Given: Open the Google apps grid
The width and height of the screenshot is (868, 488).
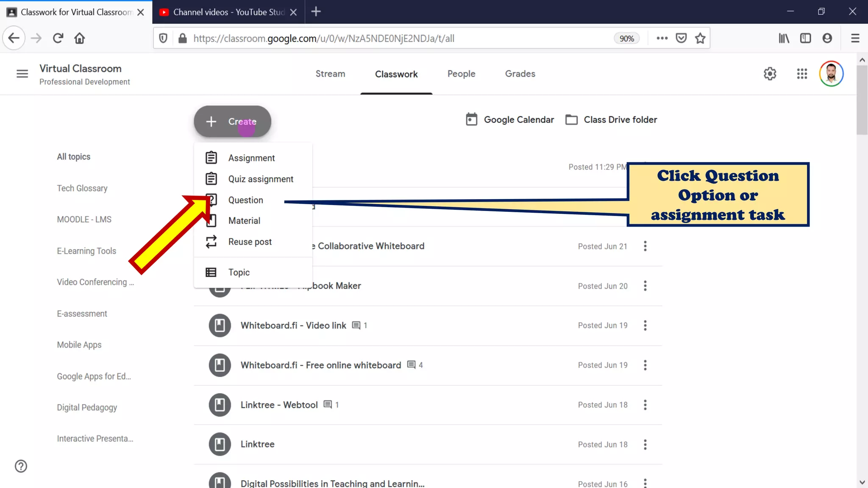Looking at the screenshot, I should (801, 74).
